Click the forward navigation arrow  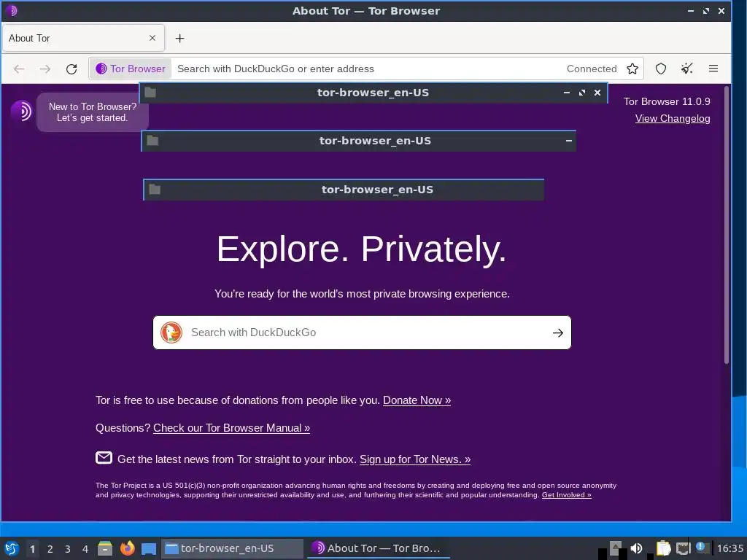click(45, 69)
